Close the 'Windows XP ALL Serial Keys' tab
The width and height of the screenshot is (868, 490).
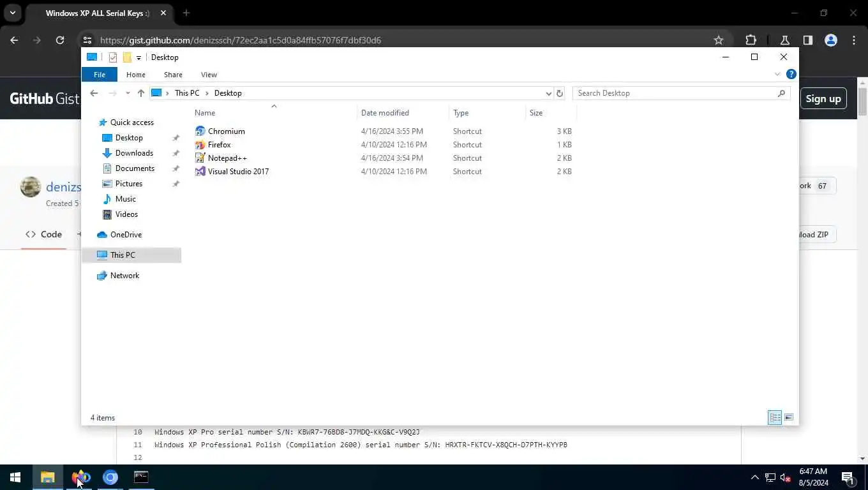point(163,13)
